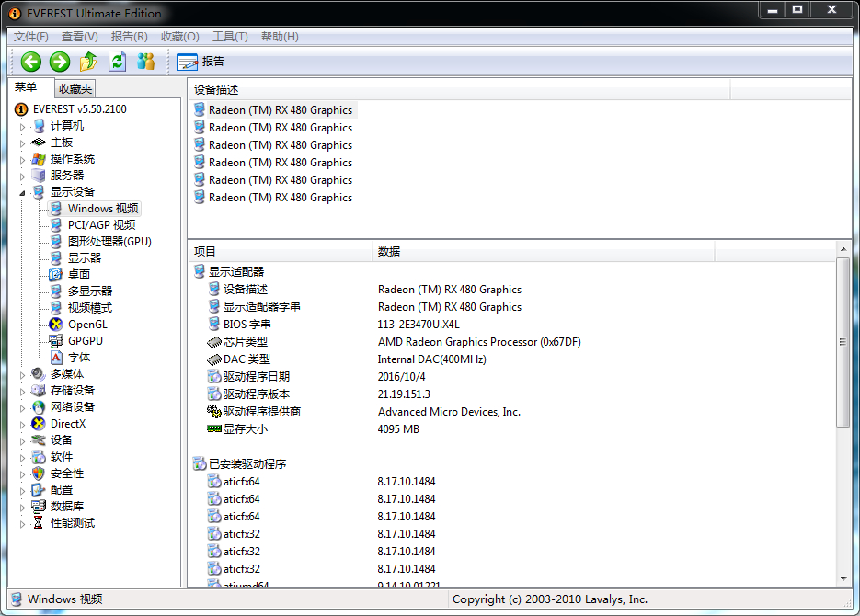
Task: Expand the 多媒体 tree node
Action: (x=22, y=375)
